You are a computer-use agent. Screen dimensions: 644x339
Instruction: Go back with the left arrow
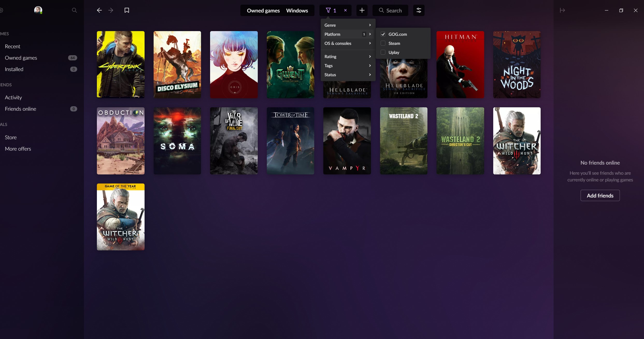[99, 10]
